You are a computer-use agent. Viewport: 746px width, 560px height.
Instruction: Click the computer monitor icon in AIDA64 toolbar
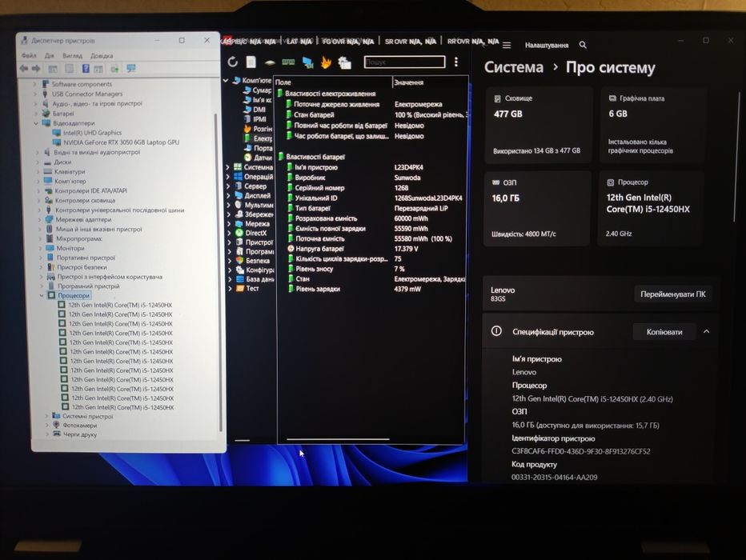pos(307,62)
